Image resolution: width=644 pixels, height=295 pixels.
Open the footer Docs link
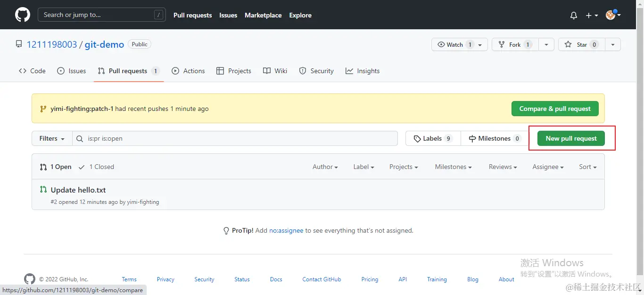coord(276,279)
